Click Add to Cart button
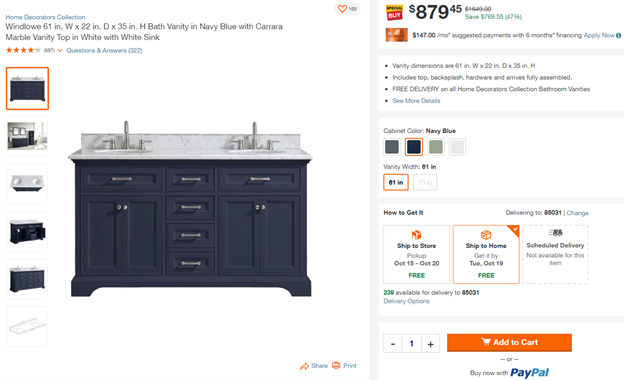Viewport: 624px width, 380px height. coord(509,342)
